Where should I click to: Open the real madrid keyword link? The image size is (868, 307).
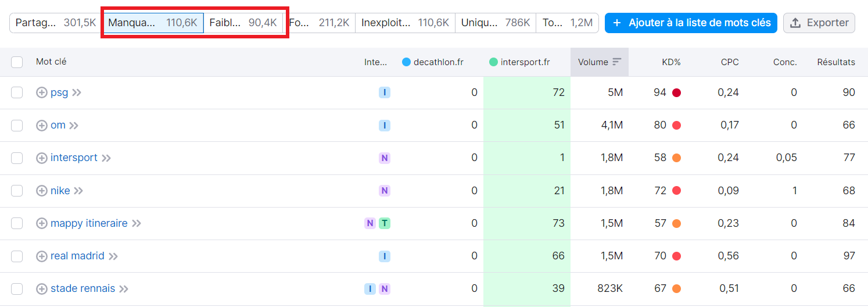coord(77,256)
